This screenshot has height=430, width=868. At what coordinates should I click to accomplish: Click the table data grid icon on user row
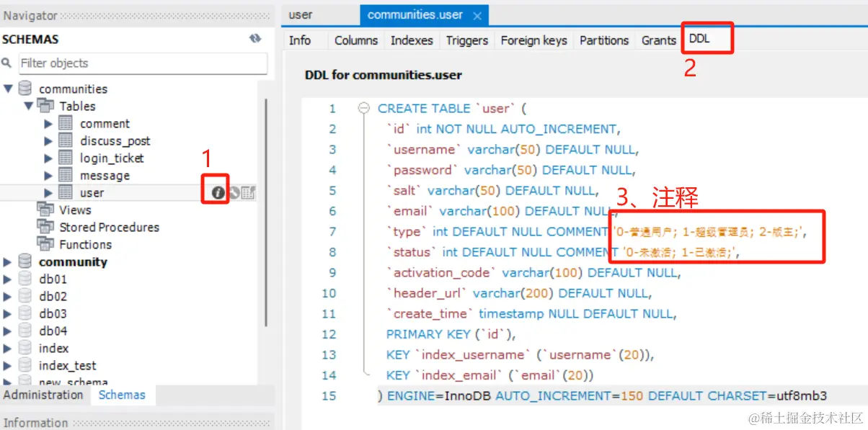coord(248,192)
